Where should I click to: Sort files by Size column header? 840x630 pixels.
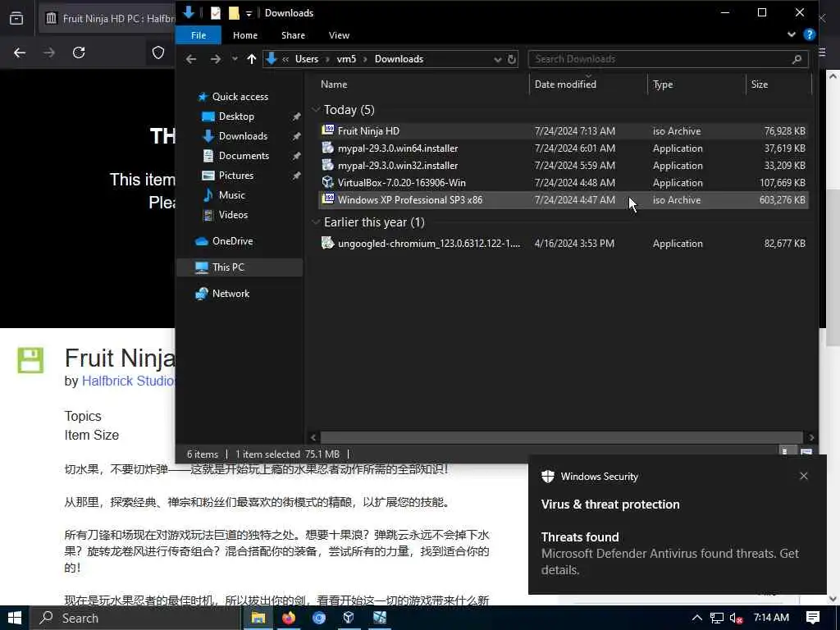[778, 84]
